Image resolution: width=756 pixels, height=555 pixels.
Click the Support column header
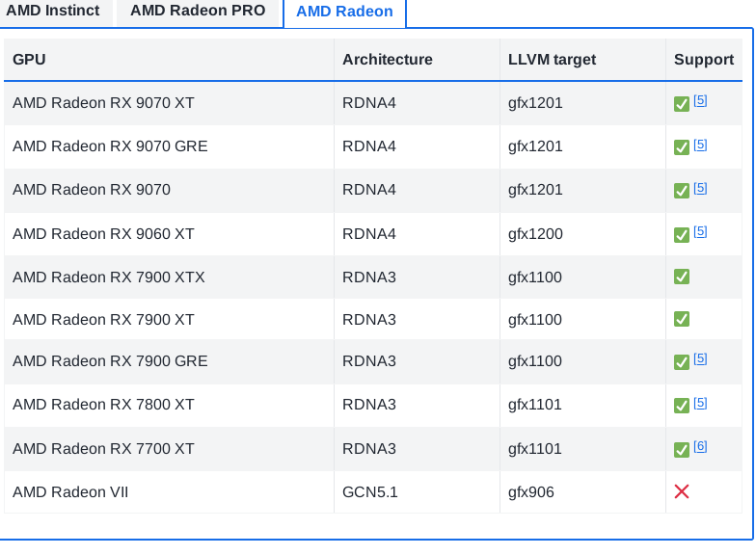point(704,60)
